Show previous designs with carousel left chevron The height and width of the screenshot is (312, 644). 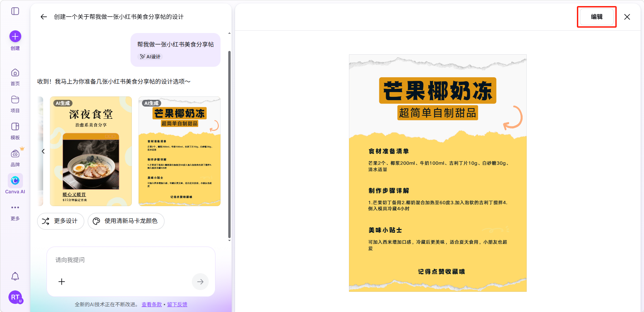click(x=43, y=151)
